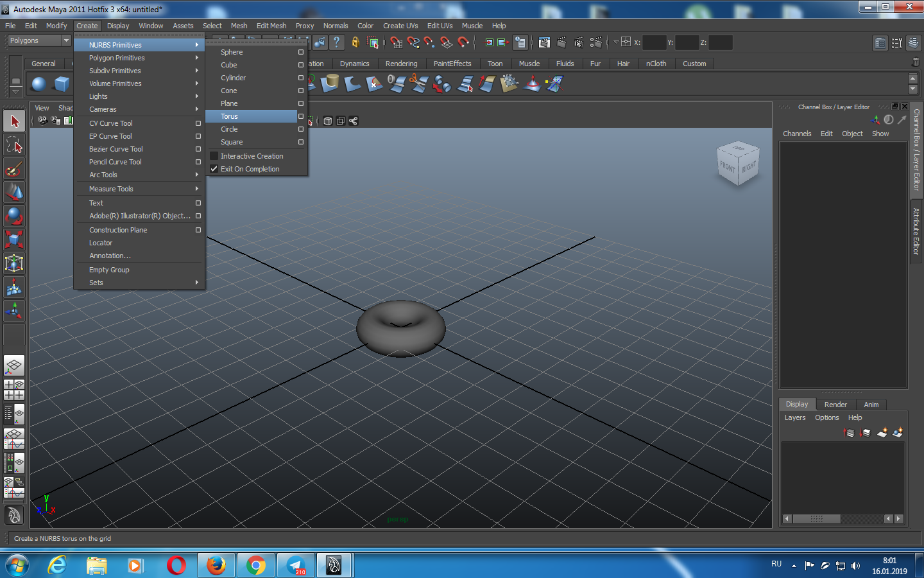Uncheck Exit On Completion
Viewport: 924px width, 578px height.
[214, 169]
